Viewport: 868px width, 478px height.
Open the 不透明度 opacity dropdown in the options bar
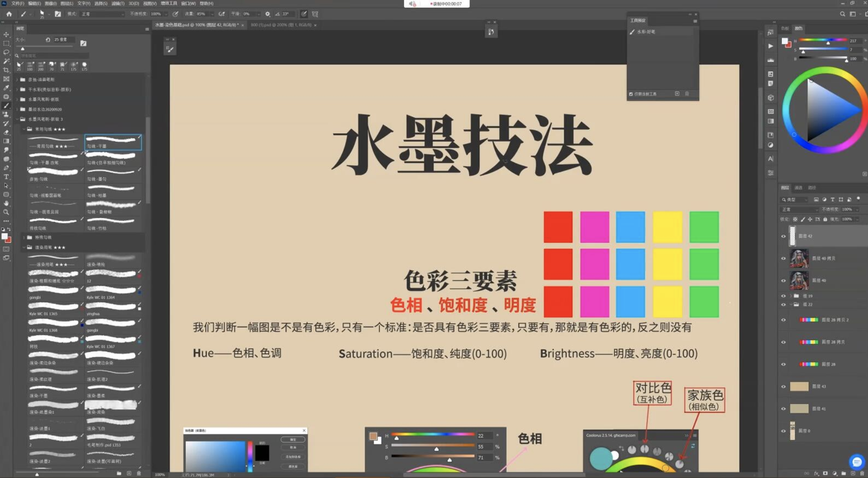[166, 14]
